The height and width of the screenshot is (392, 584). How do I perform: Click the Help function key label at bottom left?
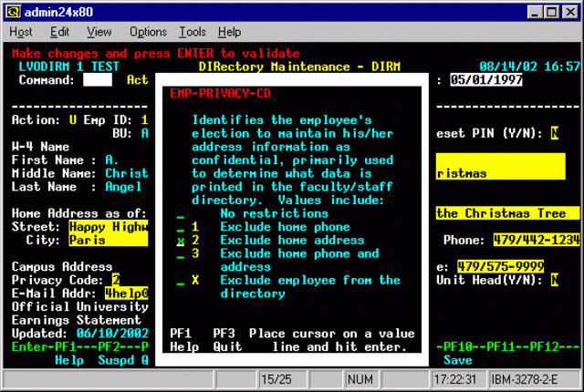pos(69,360)
